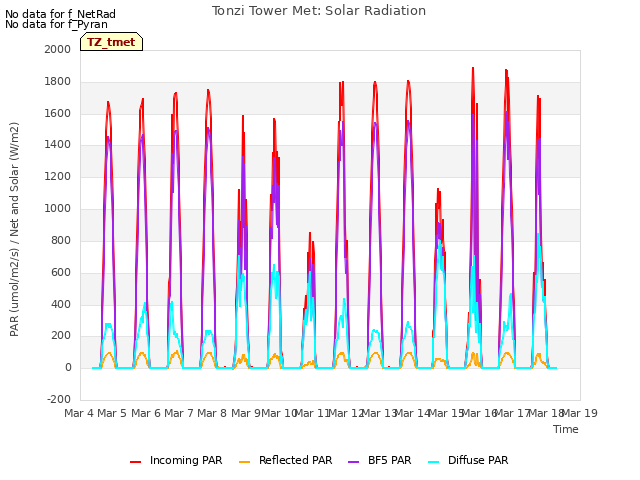The image size is (640, 480).
Task: Click the Mar 19 x-axis label
Action: coord(580,413)
